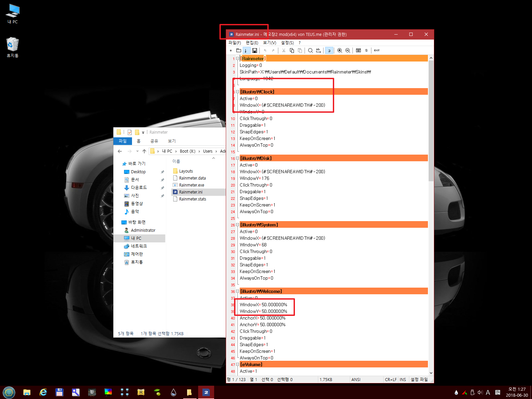Screen dimensions: 532x399
Task: Collapse the [Rainmeter] section fold marker
Action: [237, 59]
